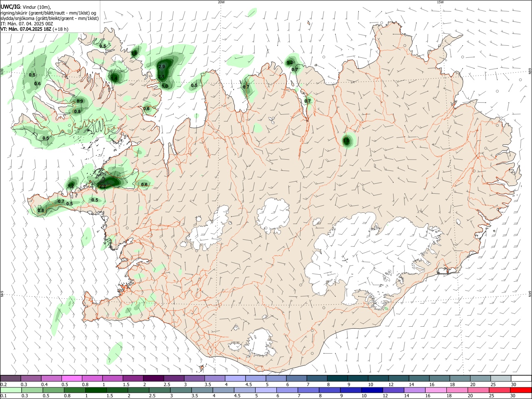532x399 pixels.
Task: Click the 0.2 dark purple swatch in upper legend
Action: [x=10, y=378]
